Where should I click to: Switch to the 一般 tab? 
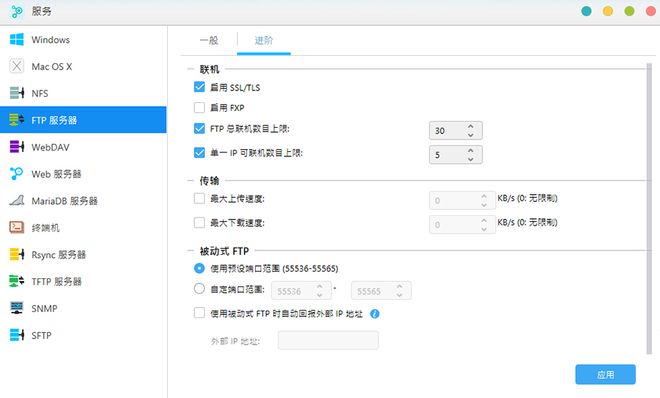point(209,40)
